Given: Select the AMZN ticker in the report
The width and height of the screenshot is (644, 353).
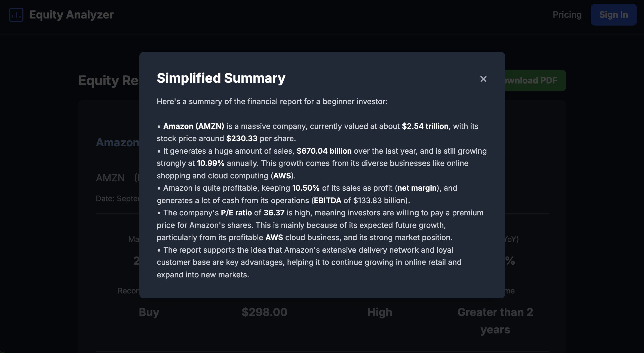Looking at the screenshot, I should pos(110,178).
